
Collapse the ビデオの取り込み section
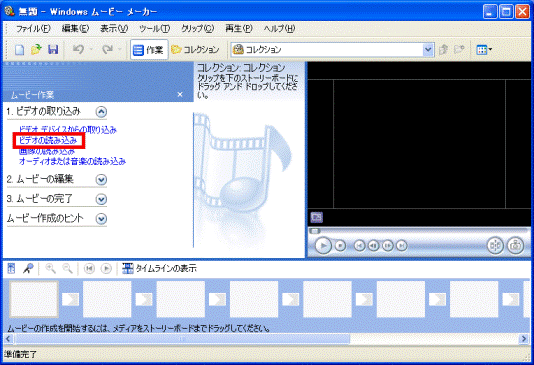[x=101, y=112]
